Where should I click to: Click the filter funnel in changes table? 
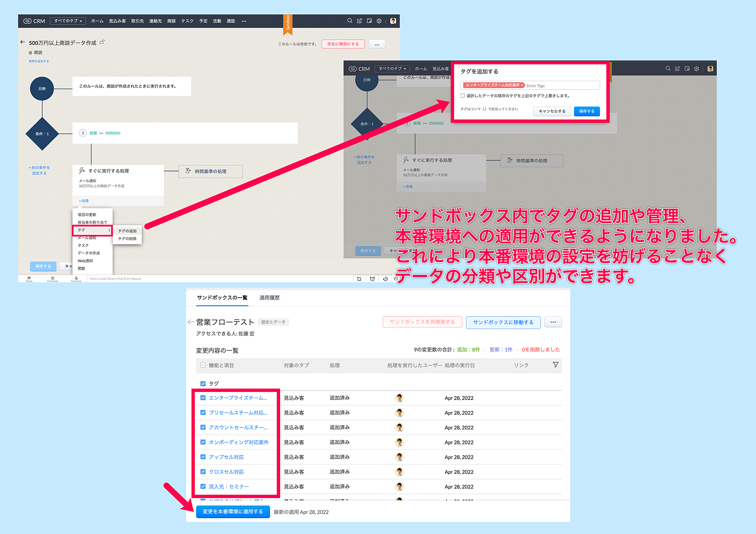pos(555,365)
